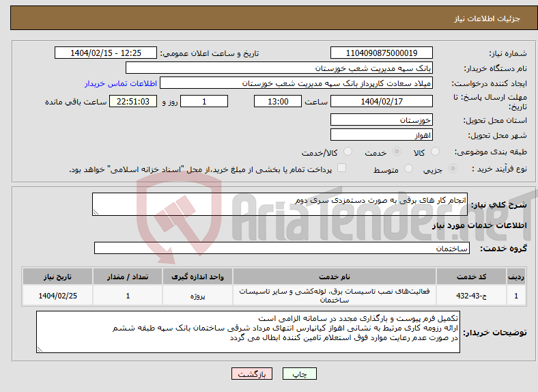The height and width of the screenshot is (392, 538).
Task: Click the کد خدمت column header
Action: [x=472, y=277]
